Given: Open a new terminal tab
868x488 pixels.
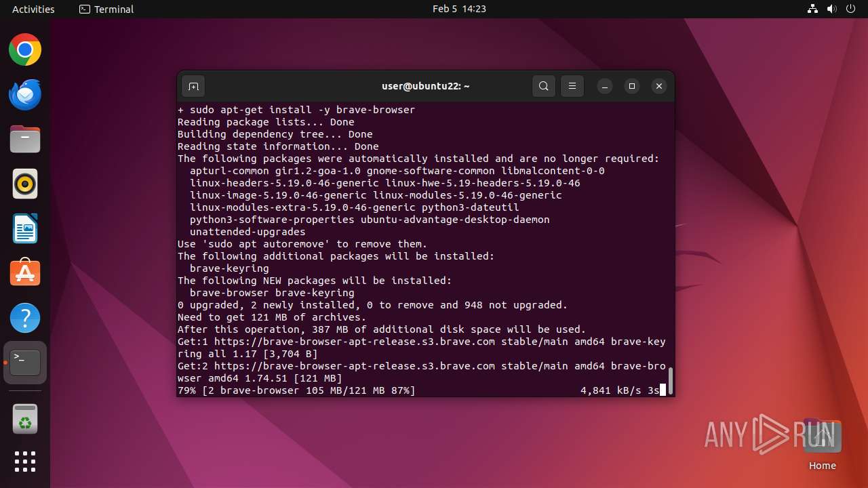Looking at the screenshot, I should tap(193, 86).
